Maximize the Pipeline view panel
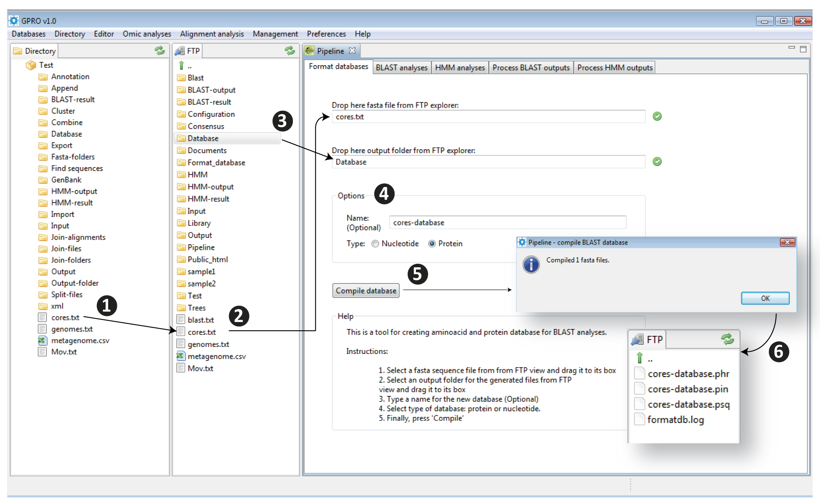Screen dimensions: 820x504 point(803,49)
